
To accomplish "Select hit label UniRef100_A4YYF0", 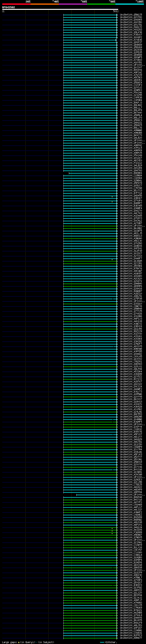I will pos(131,502).
